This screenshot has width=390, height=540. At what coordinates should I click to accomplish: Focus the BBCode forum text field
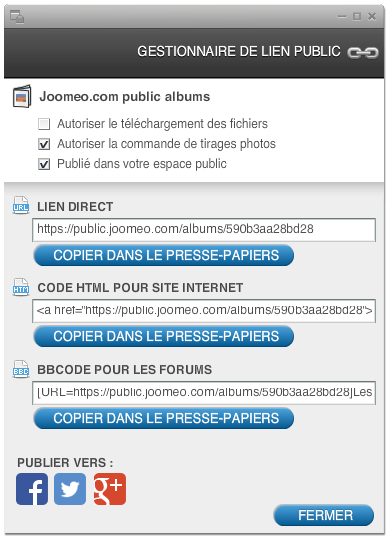(x=204, y=393)
